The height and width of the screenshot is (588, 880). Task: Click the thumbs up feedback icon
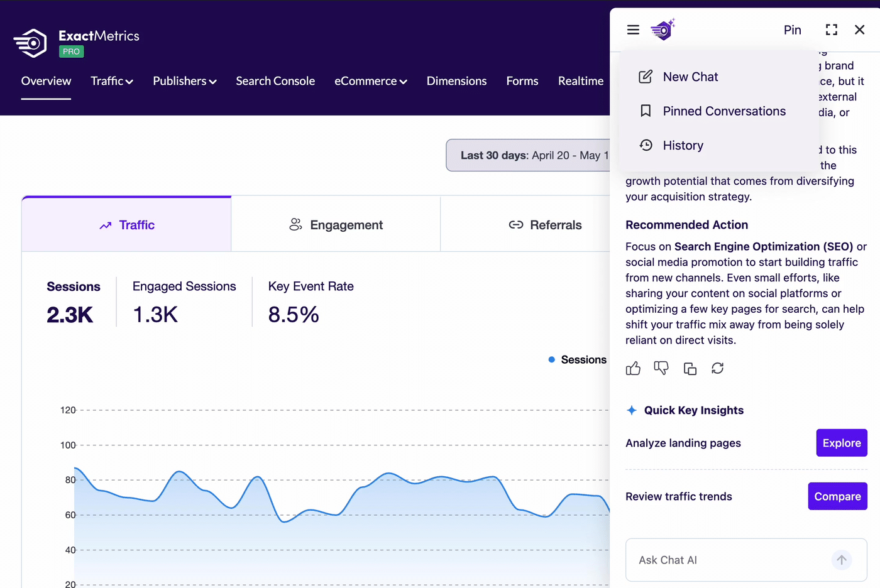pyautogui.click(x=633, y=368)
